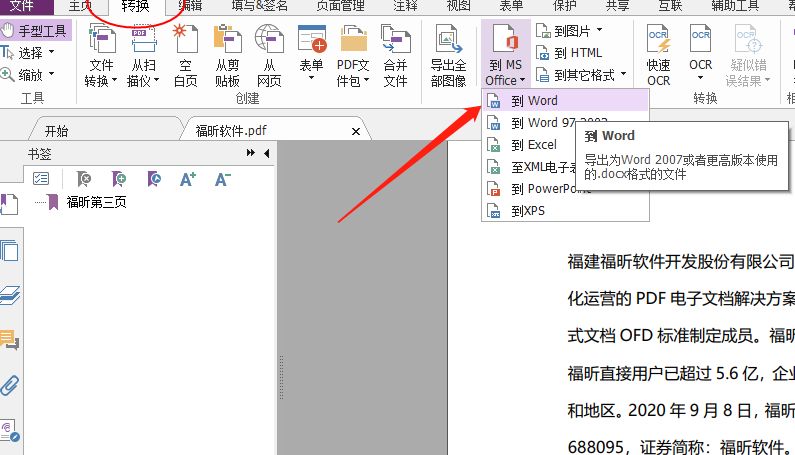Open the digital signatures sidebar icon
Viewport: 795px width, 455px height.
pos(10,431)
